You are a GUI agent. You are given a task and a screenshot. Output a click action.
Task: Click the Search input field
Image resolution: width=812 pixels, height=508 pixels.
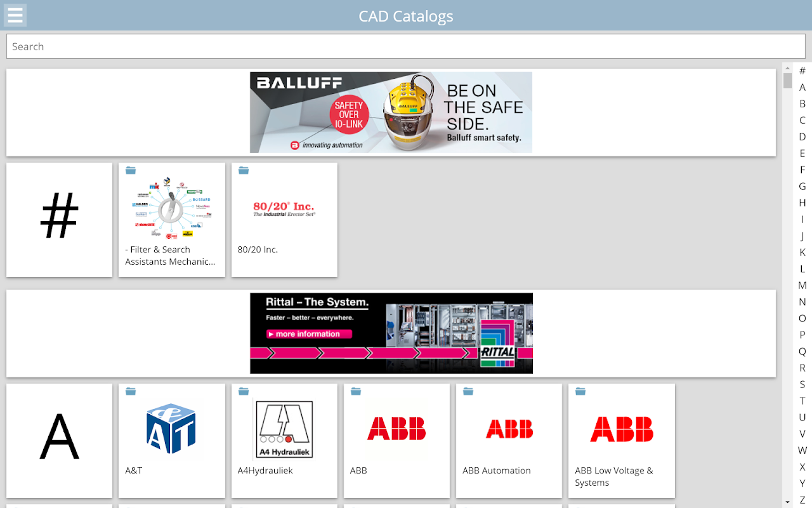[x=406, y=46]
